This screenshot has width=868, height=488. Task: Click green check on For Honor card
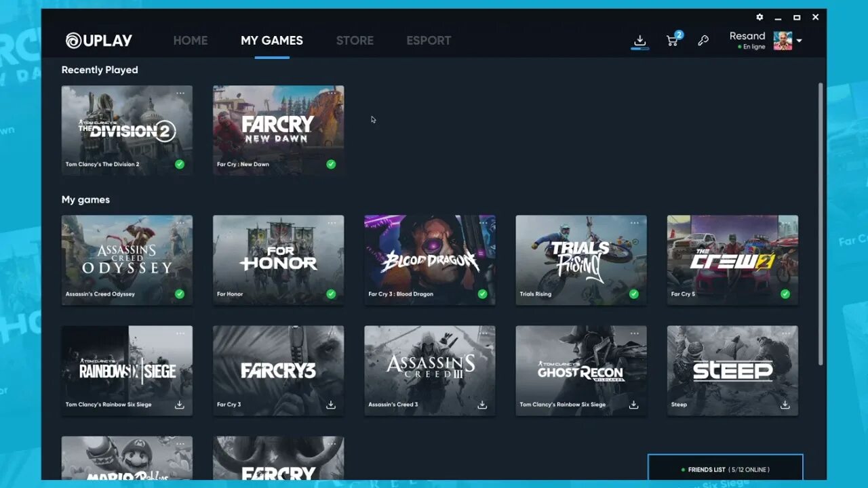coord(331,294)
